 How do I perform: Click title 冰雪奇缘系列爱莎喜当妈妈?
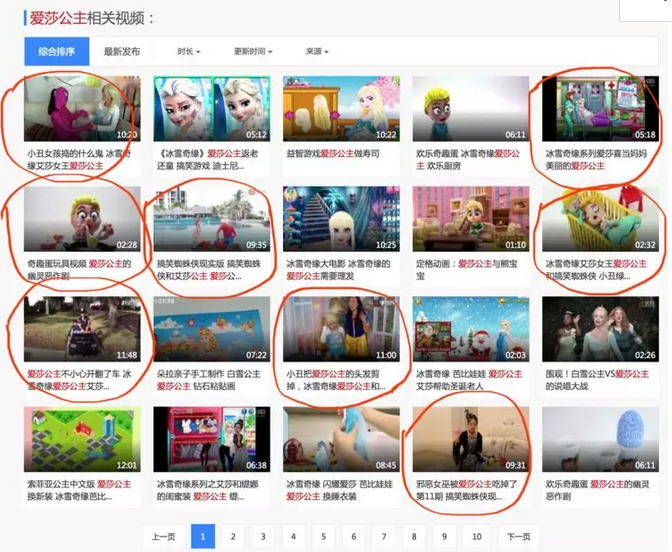(596, 159)
